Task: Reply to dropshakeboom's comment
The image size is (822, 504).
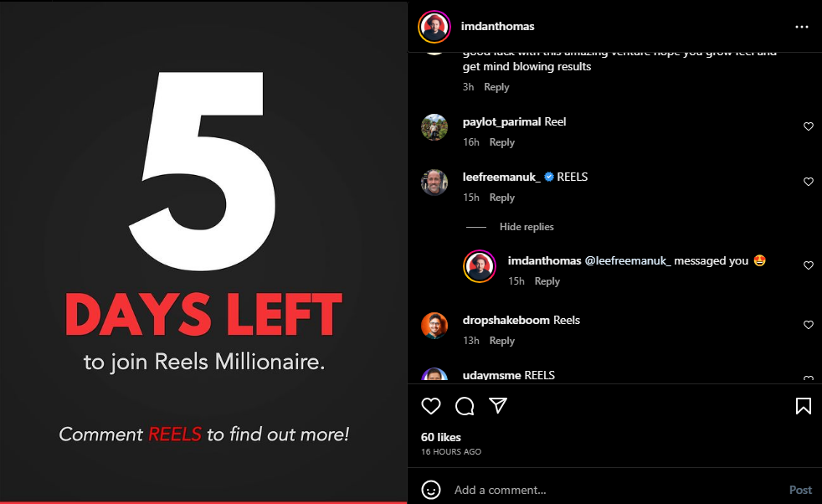Action: click(x=501, y=341)
